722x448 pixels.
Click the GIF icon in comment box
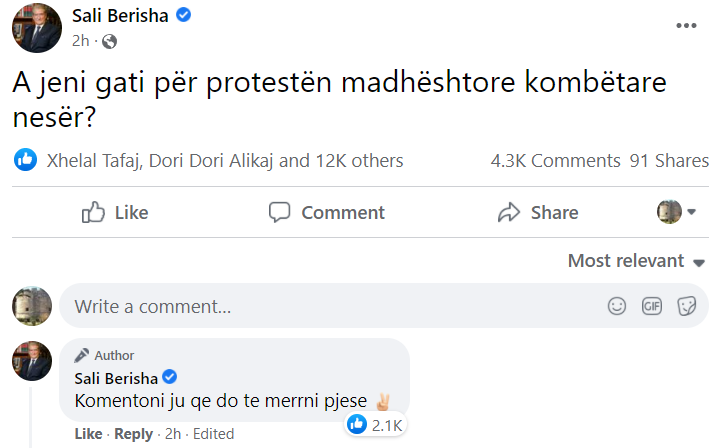[652, 306]
